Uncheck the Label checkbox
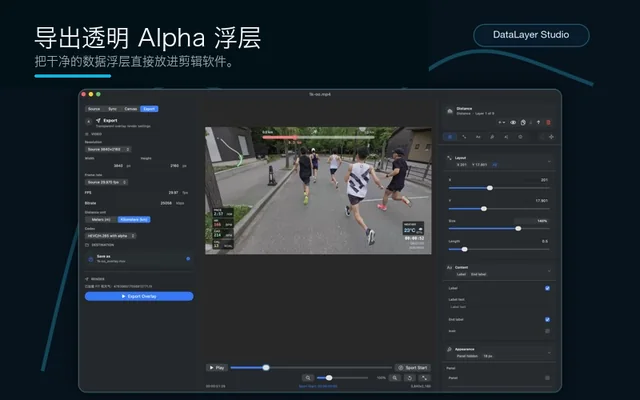Image resolution: width=640 pixels, height=400 pixels. point(547,288)
